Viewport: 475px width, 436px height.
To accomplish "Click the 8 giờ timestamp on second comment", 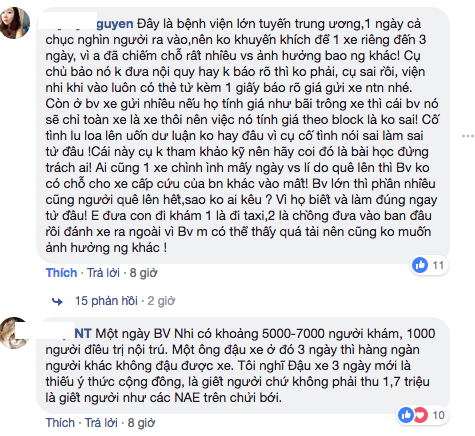I will click(x=141, y=423).
